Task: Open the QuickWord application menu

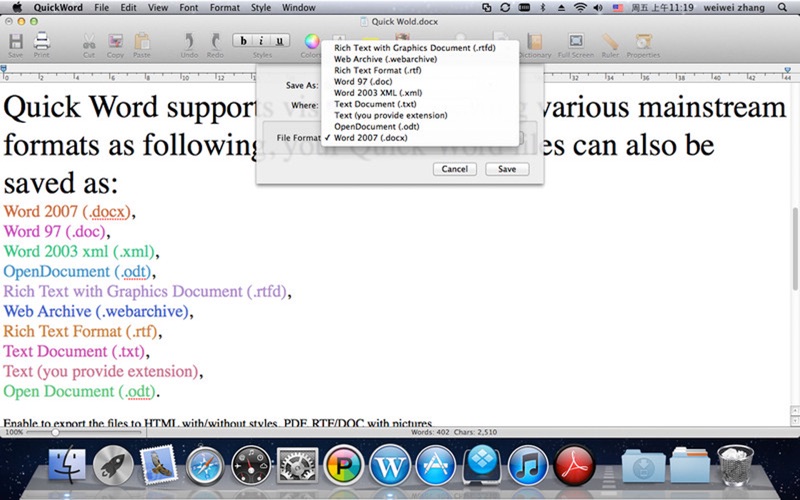Action: pyautogui.click(x=58, y=7)
